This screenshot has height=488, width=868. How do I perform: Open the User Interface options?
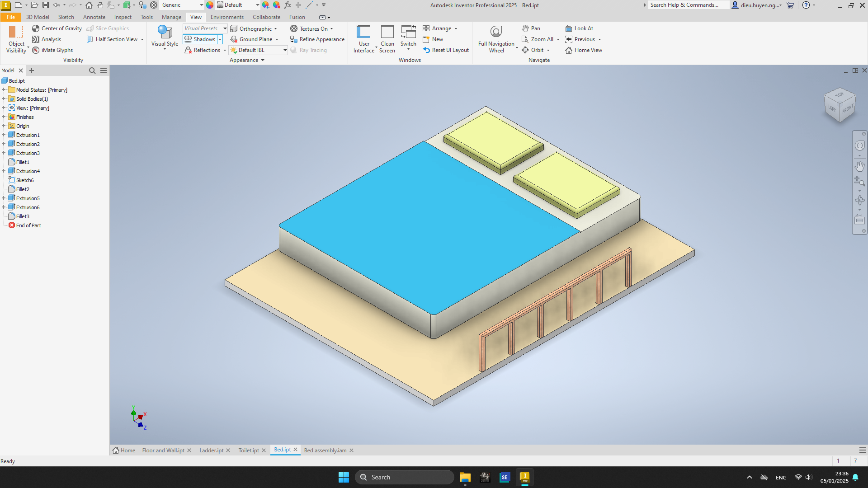click(364, 39)
